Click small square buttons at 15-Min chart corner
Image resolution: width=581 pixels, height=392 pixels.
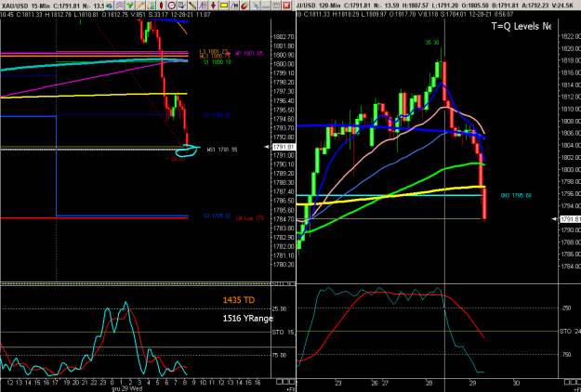285,382
